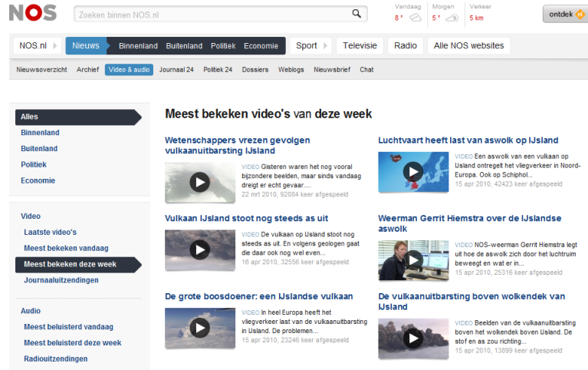Viewport: 588px width, 370px height.
Task: Open the sidebar Video heading
Action: [x=31, y=216]
